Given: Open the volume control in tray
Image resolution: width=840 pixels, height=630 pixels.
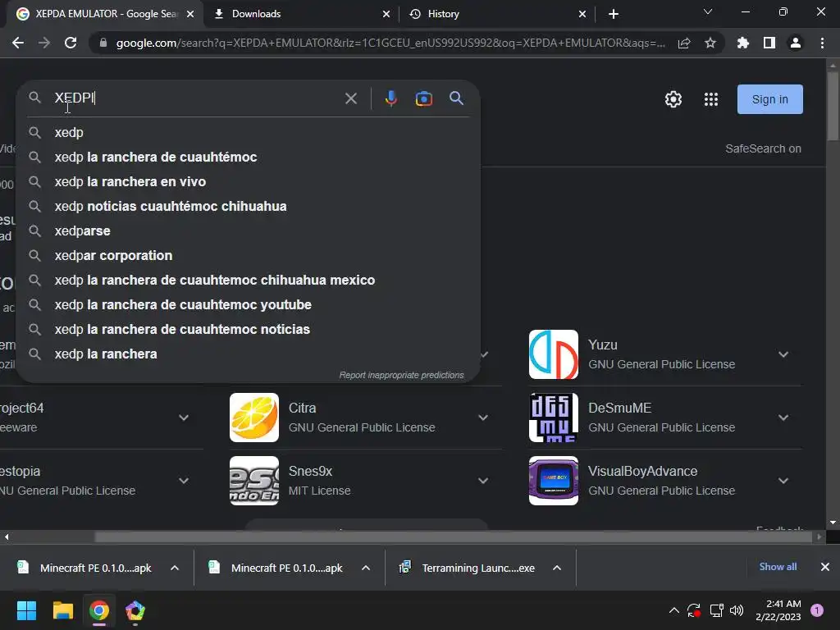Looking at the screenshot, I should coord(737,610).
